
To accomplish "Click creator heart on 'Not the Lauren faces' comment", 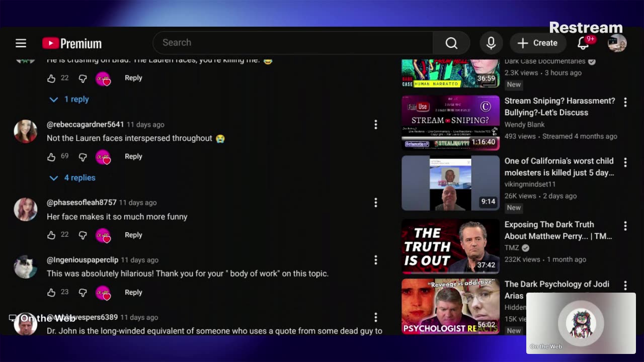I will (103, 157).
